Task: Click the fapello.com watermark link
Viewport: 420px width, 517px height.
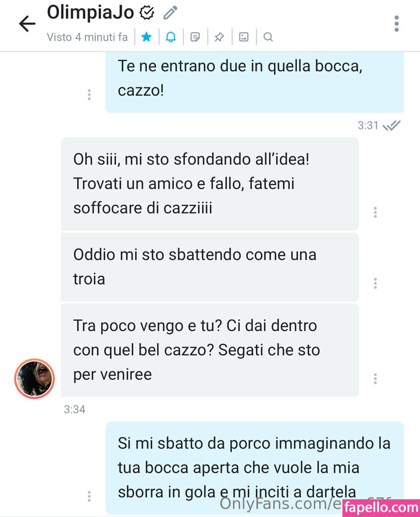Action: pos(381,508)
